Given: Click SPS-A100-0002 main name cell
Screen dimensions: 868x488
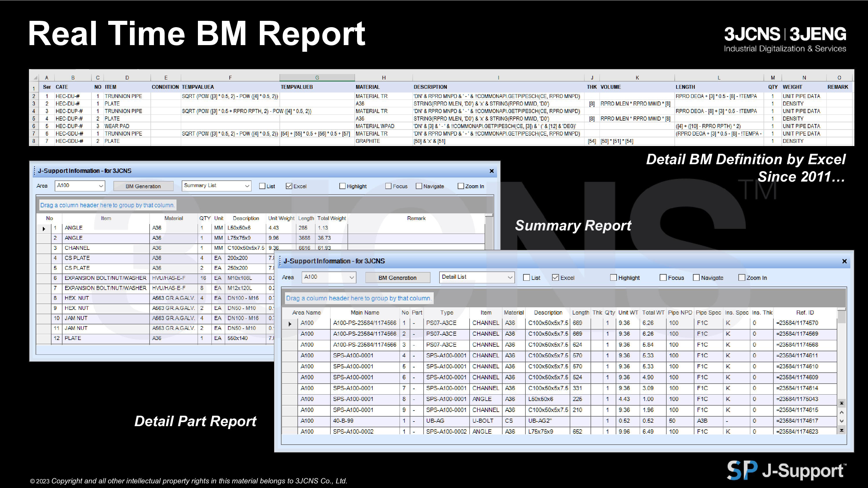Looking at the screenshot, I should click(x=365, y=431).
